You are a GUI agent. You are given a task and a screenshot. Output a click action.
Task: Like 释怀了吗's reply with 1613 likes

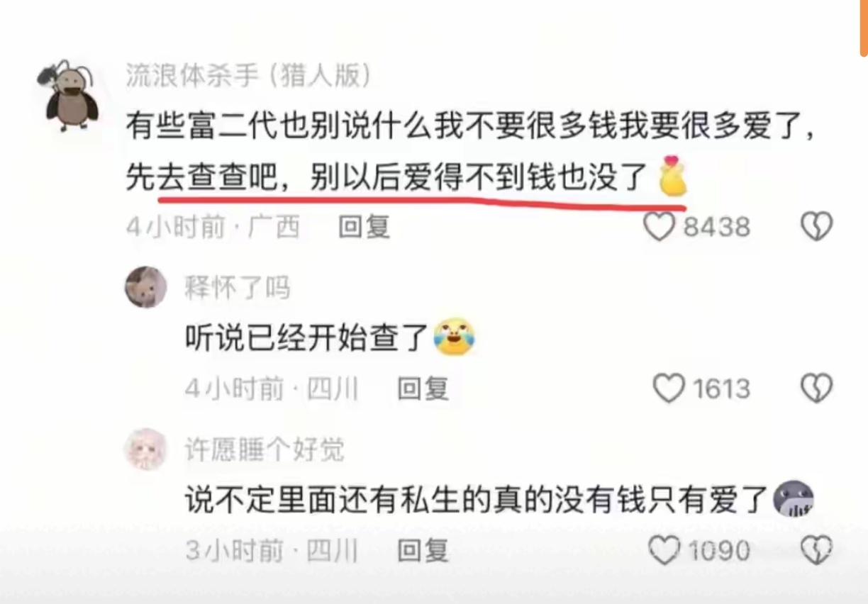[668, 388]
